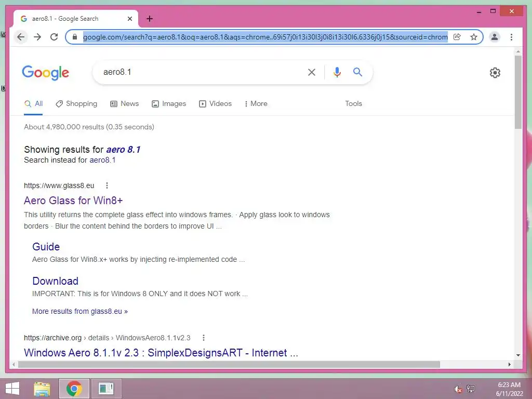
Task: Maximize the Chrome window
Action: [x=493, y=11]
